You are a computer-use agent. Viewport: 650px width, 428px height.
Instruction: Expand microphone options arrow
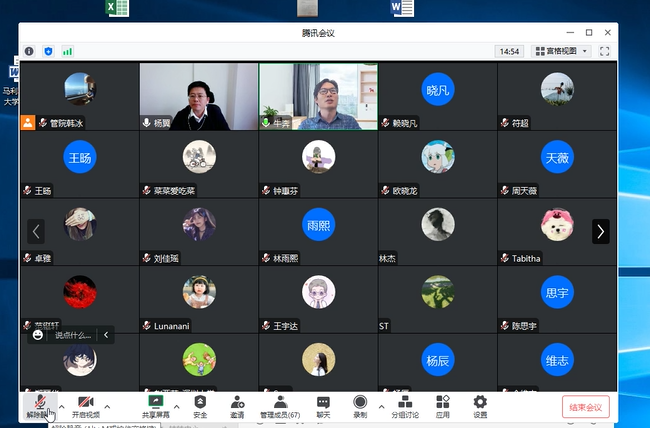(60, 406)
